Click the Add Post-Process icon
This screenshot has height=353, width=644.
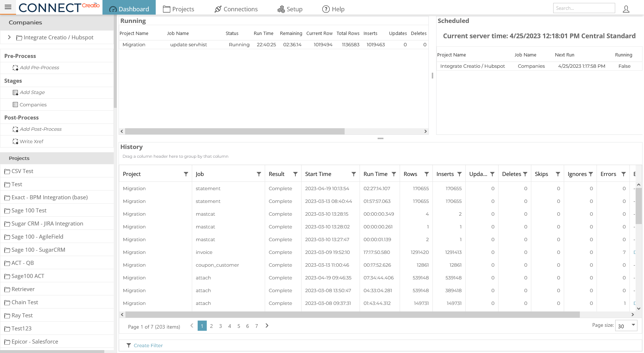click(15, 129)
